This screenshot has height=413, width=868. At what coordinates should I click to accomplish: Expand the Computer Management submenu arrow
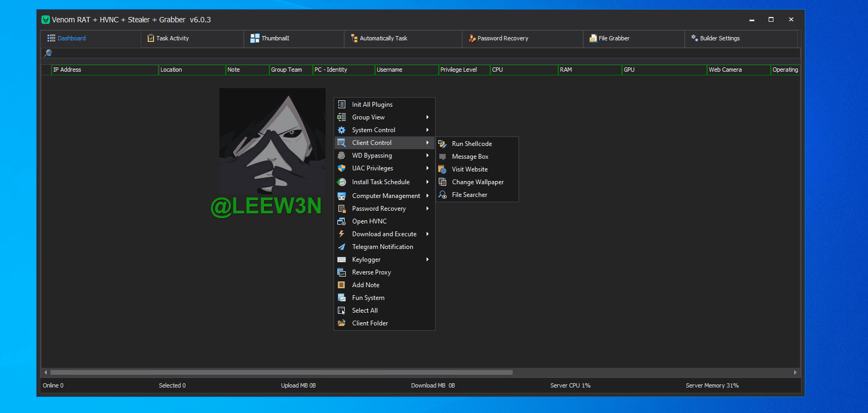pyautogui.click(x=427, y=196)
